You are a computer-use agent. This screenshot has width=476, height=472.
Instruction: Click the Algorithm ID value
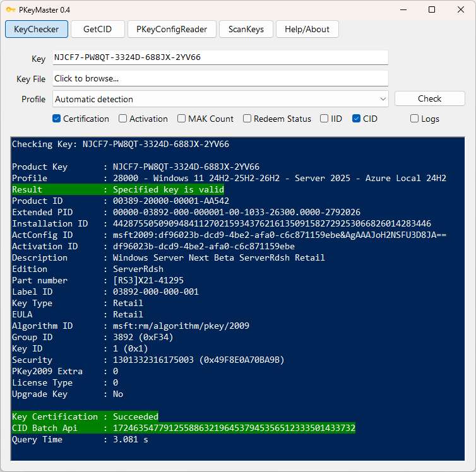(181, 326)
